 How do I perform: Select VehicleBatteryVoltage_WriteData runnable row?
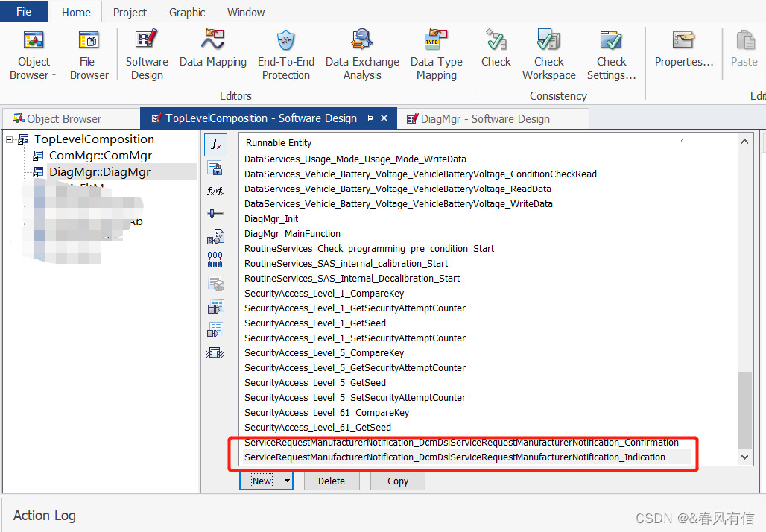point(467,203)
